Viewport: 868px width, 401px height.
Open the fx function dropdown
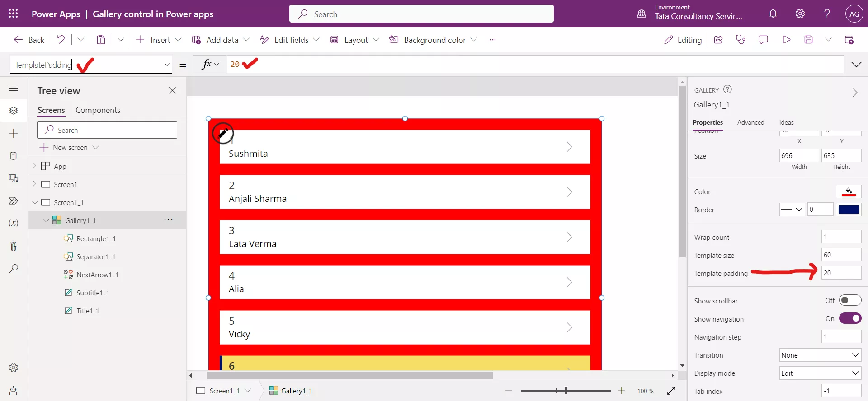point(210,64)
